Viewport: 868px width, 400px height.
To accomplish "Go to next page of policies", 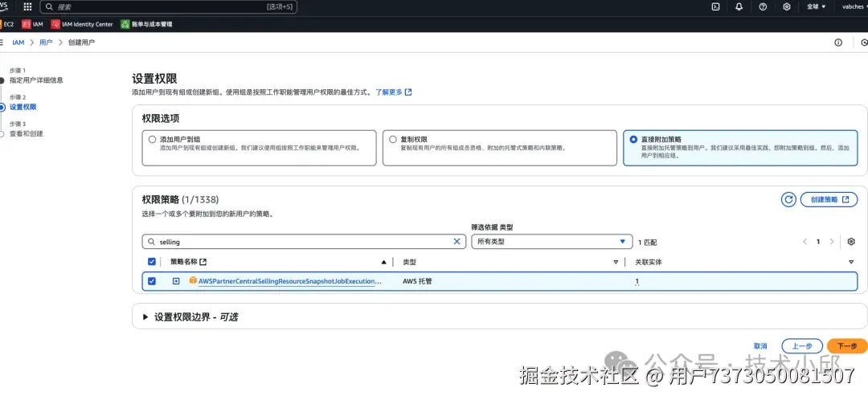I will tap(832, 242).
